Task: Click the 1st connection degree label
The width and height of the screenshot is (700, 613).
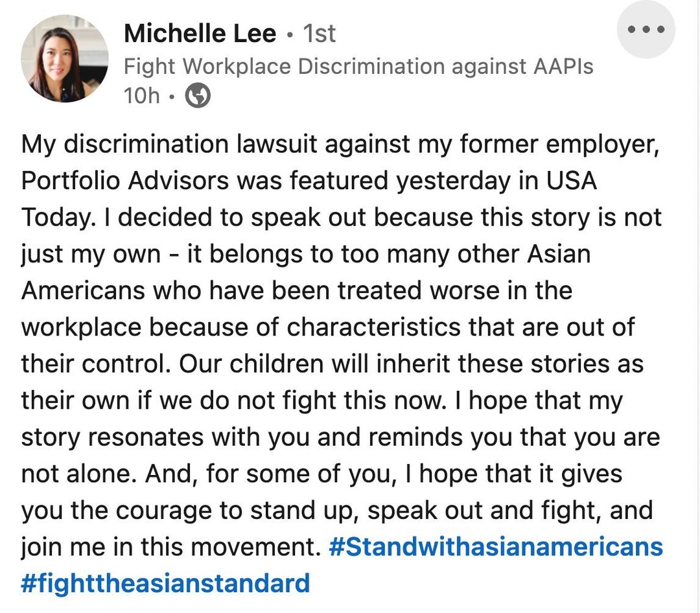Action: 320,33
